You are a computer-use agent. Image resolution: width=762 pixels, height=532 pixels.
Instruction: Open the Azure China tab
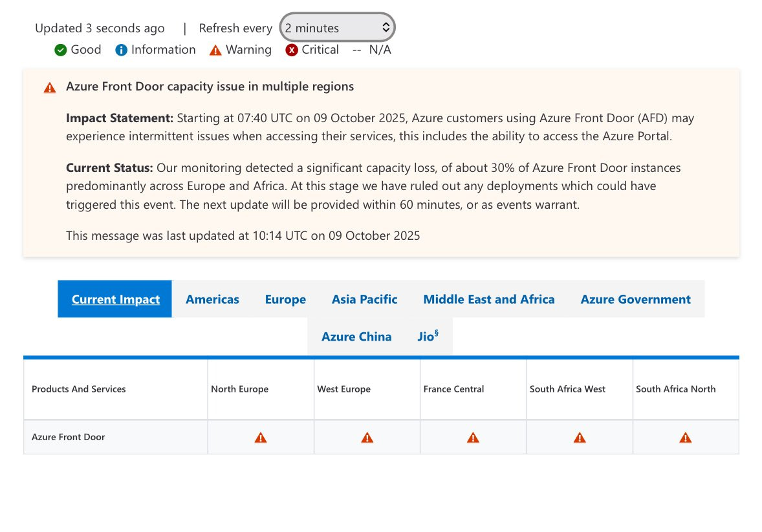click(356, 336)
